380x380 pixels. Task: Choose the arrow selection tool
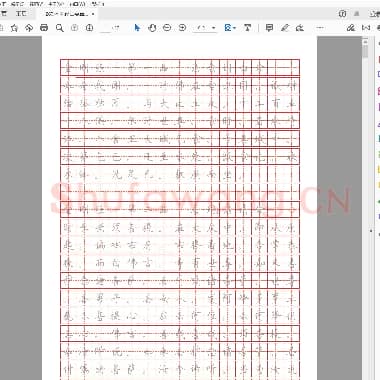pyautogui.click(x=137, y=28)
